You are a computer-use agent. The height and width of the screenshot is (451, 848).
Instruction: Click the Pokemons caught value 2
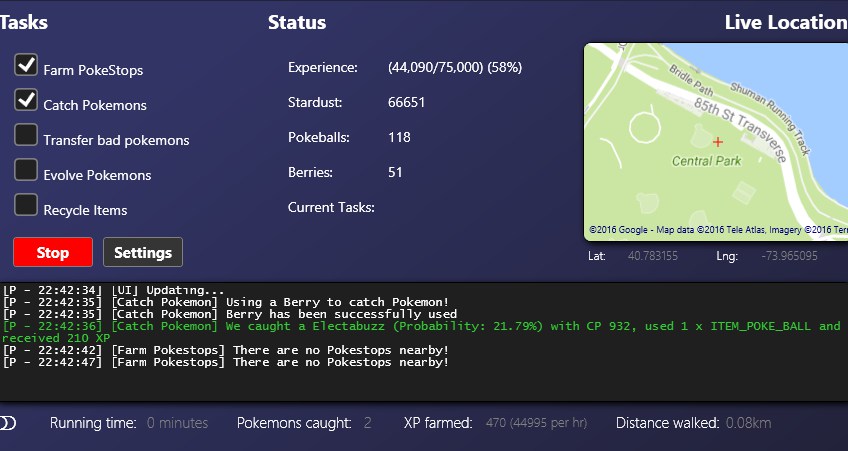coord(367,423)
